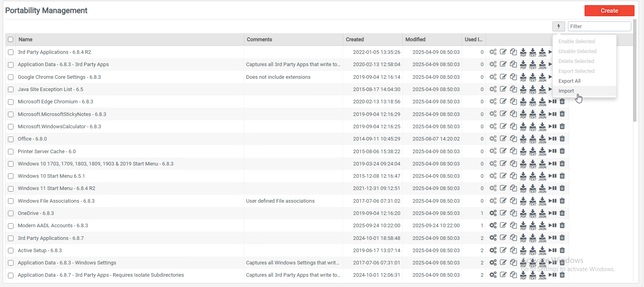644x287 pixels.
Task: Open the lightning bolt bulk actions menu
Action: (x=558, y=27)
